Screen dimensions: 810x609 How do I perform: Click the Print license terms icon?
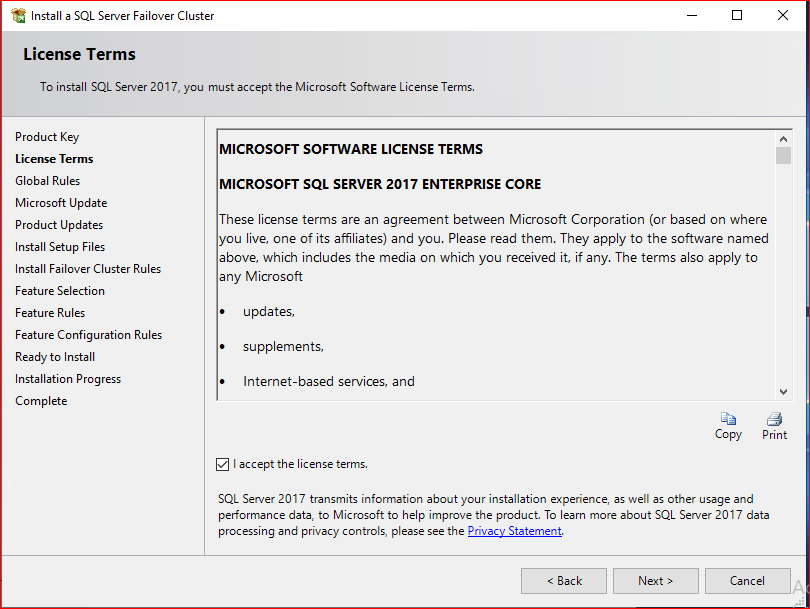click(774, 419)
